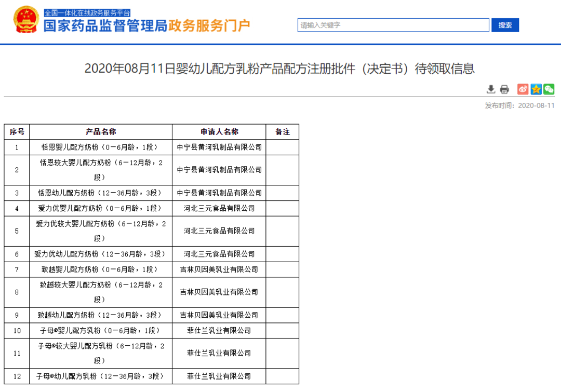Click the download icon
561x392 pixels.
(x=491, y=89)
